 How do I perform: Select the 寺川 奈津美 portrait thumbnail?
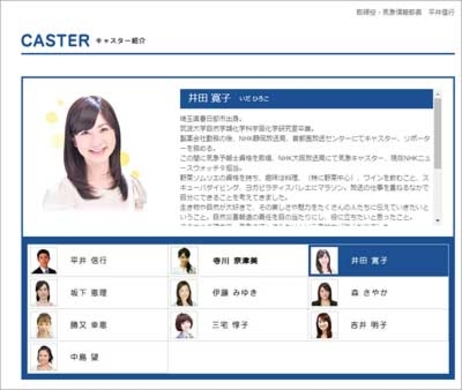(184, 261)
